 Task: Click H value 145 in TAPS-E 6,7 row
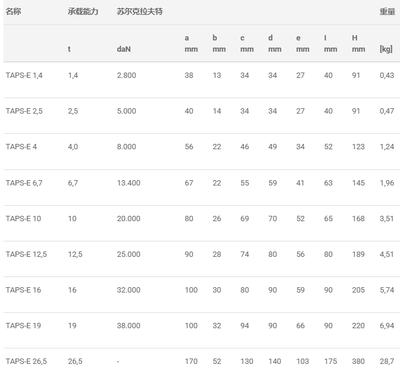coord(358,183)
